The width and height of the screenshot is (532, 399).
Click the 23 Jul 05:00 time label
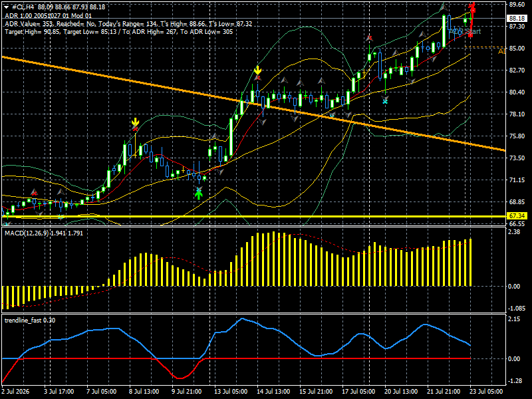(x=486, y=391)
